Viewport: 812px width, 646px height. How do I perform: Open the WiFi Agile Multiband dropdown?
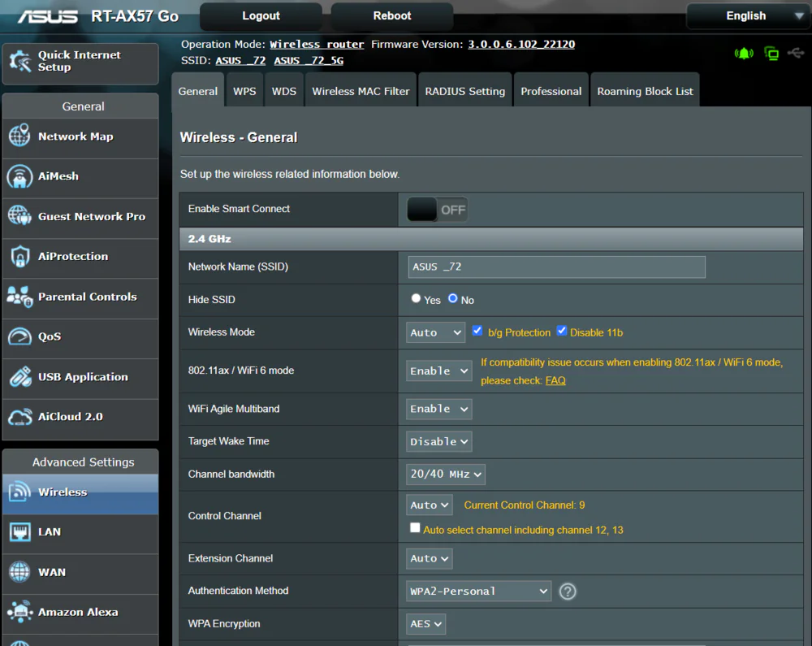(x=439, y=409)
